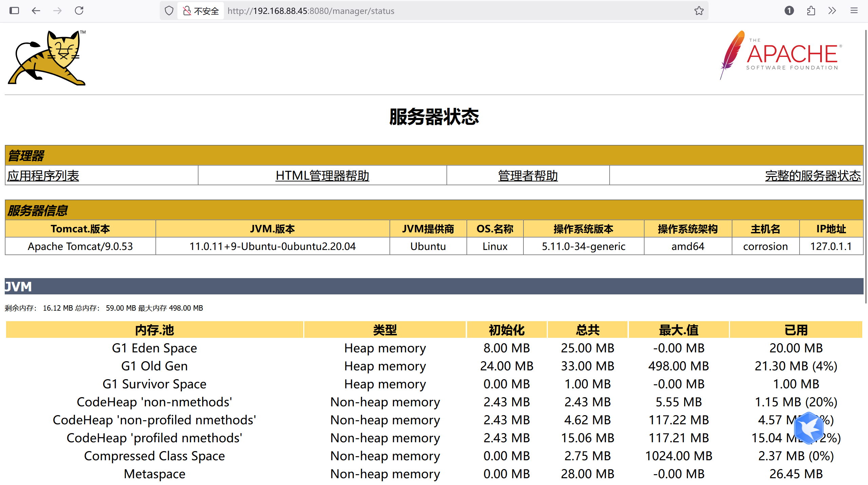Image resolution: width=868 pixels, height=485 pixels.
Task: Reload the page
Action: (79, 11)
